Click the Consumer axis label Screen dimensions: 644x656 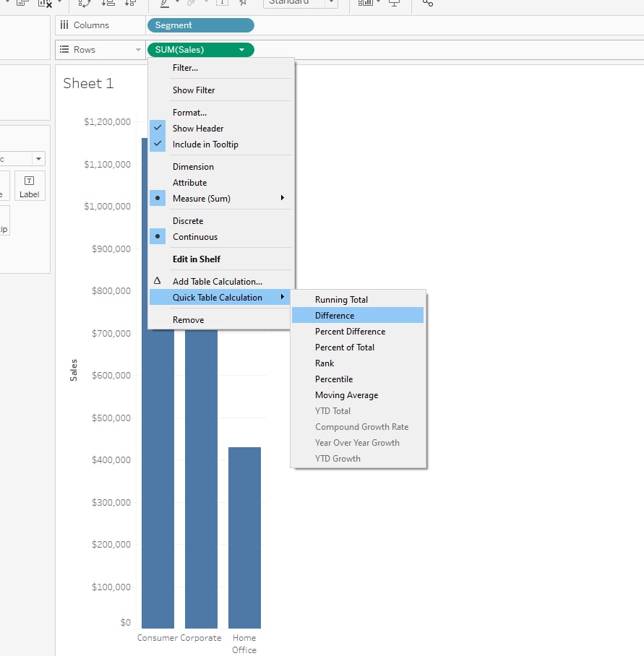[158, 638]
